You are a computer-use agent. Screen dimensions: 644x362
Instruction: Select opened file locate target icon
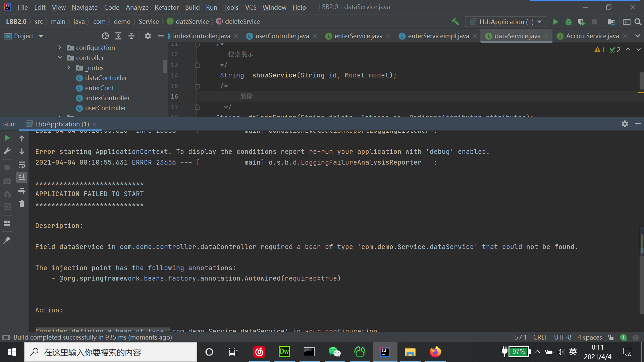click(105, 36)
